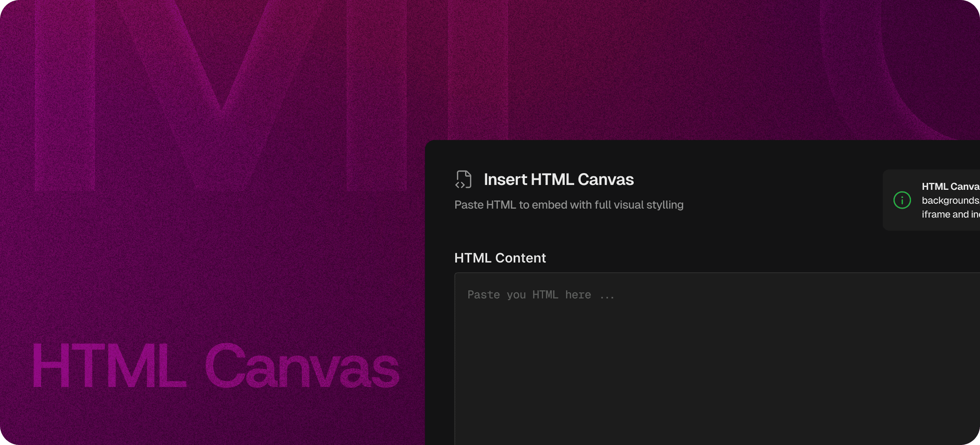The height and width of the screenshot is (445, 980).
Task: Click the "backgrounds" line in info notice
Action: (x=950, y=200)
